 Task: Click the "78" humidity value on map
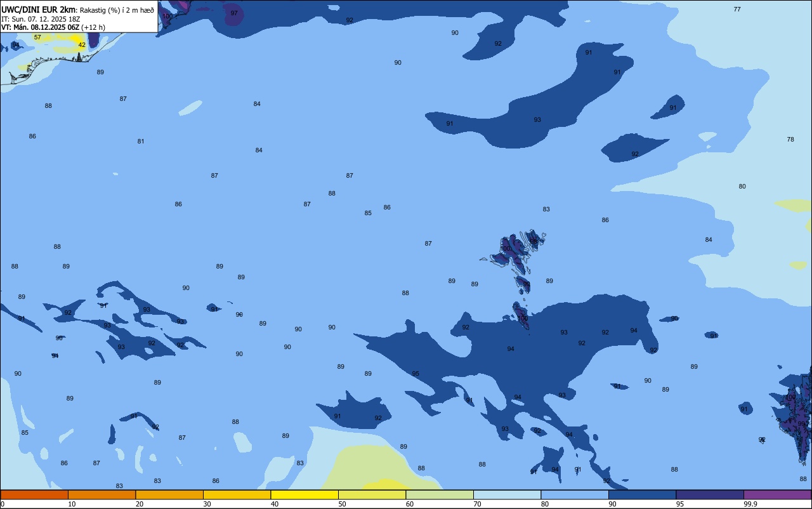pyautogui.click(x=790, y=139)
